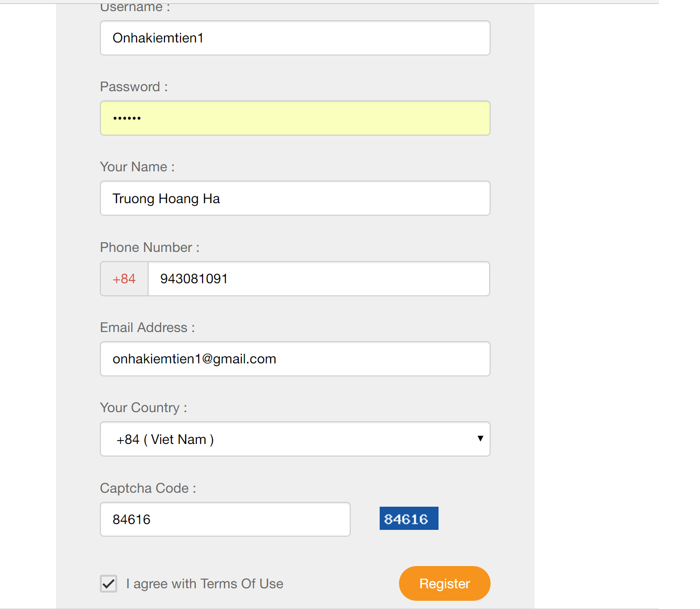
Task: Select the +84 phone prefix box
Action: (124, 278)
